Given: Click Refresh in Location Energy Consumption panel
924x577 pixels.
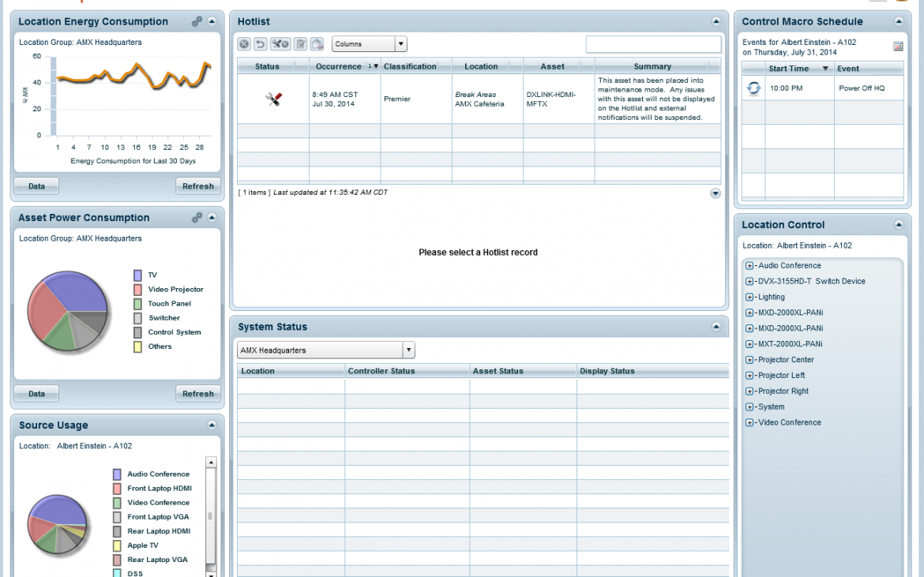Looking at the screenshot, I should pyautogui.click(x=198, y=186).
